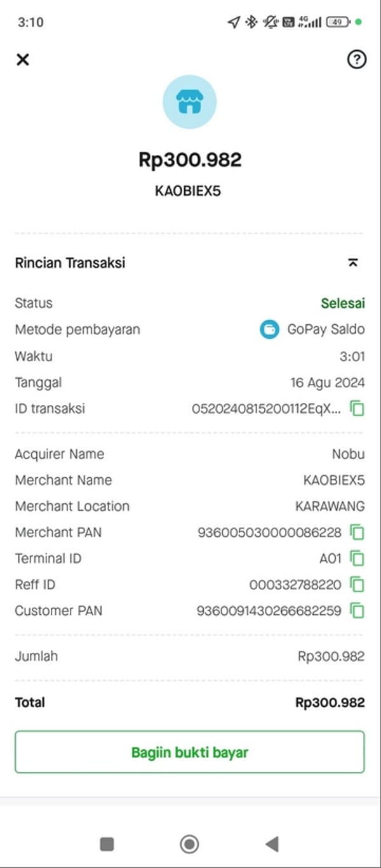
Task: Tap the Rp300.982 amount heading
Action: pos(190,159)
